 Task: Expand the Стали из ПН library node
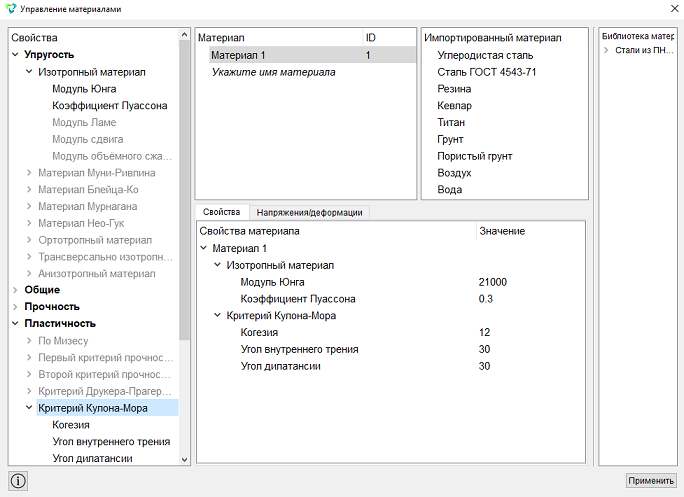pyautogui.click(x=606, y=50)
